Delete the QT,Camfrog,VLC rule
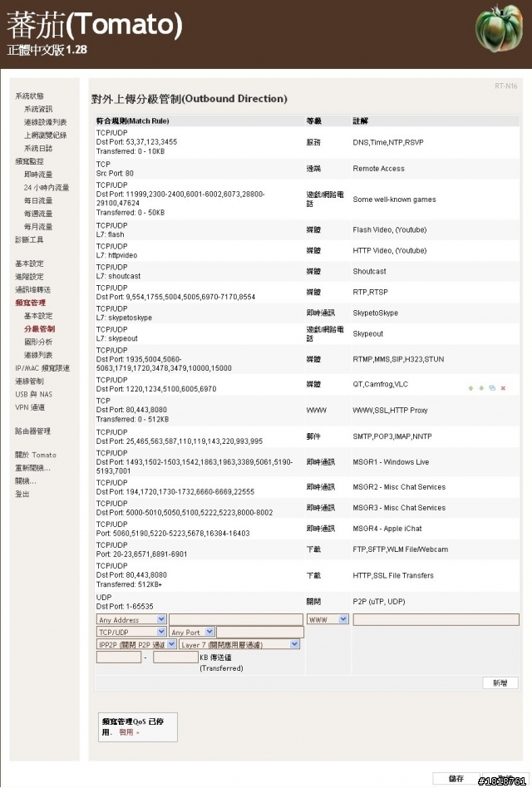This screenshot has width=532, height=788. point(503,388)
